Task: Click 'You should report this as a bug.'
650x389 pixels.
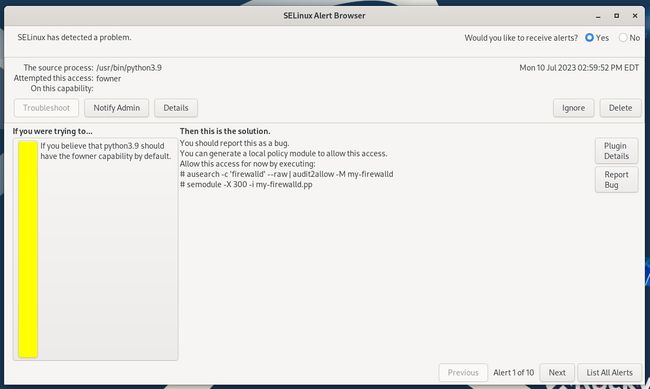Action: click(x=234, y=143)
